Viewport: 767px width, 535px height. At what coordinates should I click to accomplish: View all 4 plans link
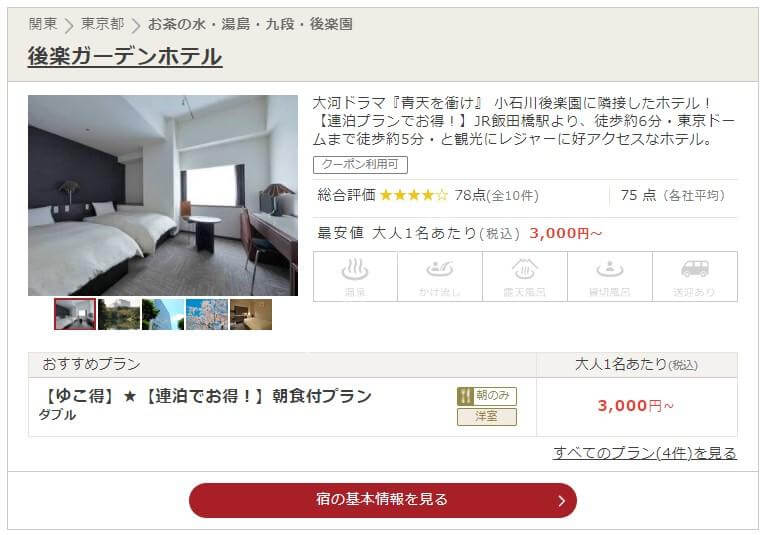point(645,453)
